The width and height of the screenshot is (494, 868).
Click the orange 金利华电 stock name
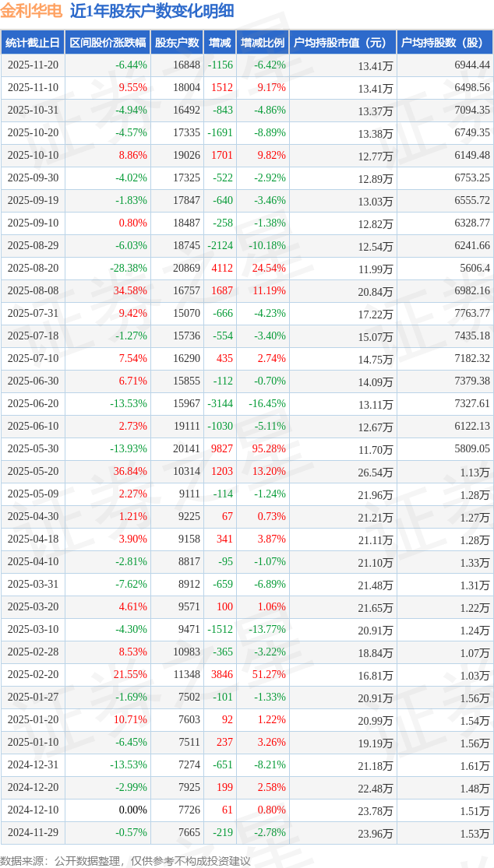pyautogui.click(x=32, y=12)
